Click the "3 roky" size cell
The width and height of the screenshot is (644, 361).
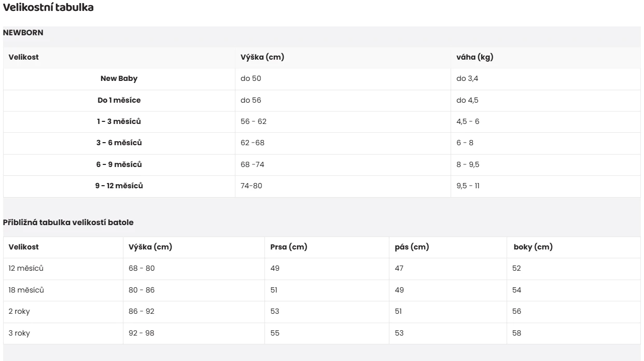point(19,333)
